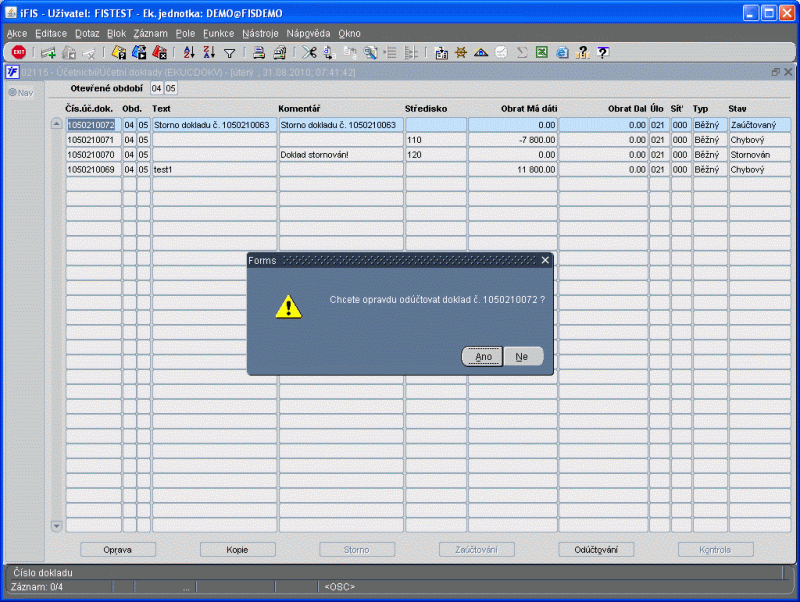Click the print icon
This screenshot has height=602, width=800.
(259, 52)
